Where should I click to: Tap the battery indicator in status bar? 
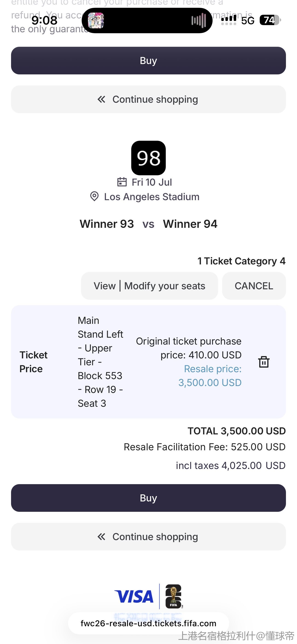pyautogui.click(x=270, y=20)
